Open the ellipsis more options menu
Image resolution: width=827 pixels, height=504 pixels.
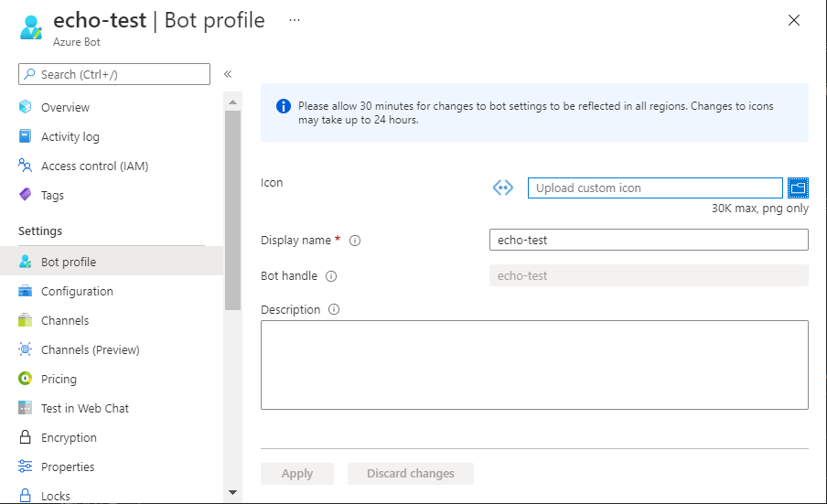(294, 19)
